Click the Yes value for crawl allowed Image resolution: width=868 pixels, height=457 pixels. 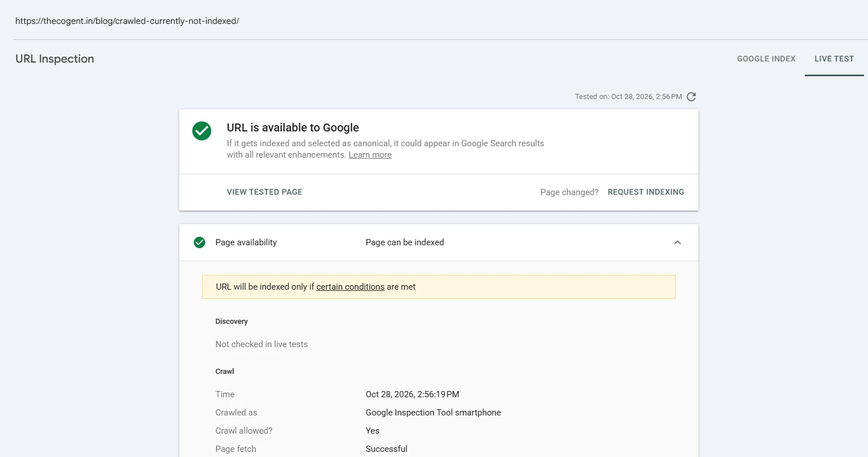pyautogui.click(x=372, y=431)
